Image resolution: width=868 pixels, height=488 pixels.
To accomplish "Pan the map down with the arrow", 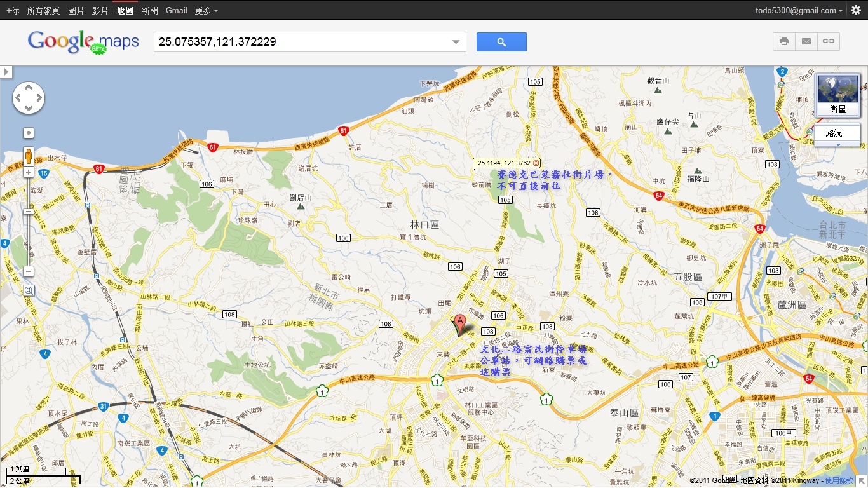I will tap(29, 109).
